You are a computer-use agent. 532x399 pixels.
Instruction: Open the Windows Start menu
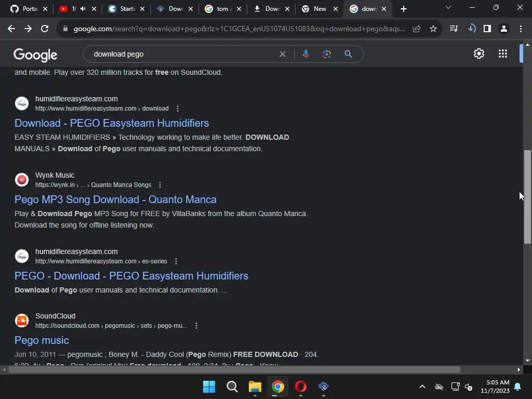[x=209, y=387]
